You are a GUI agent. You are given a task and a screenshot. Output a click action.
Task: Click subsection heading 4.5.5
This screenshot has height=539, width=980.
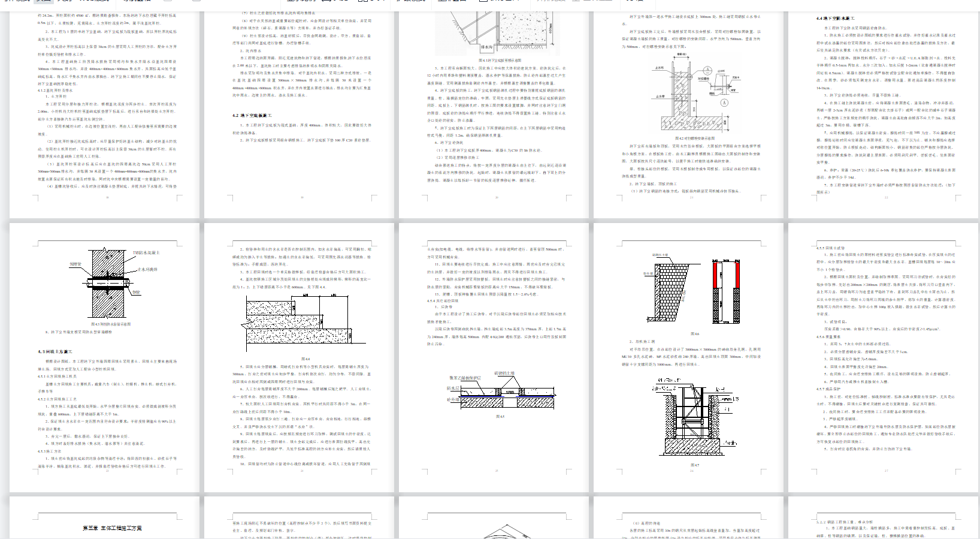click(x=831, y=248)
